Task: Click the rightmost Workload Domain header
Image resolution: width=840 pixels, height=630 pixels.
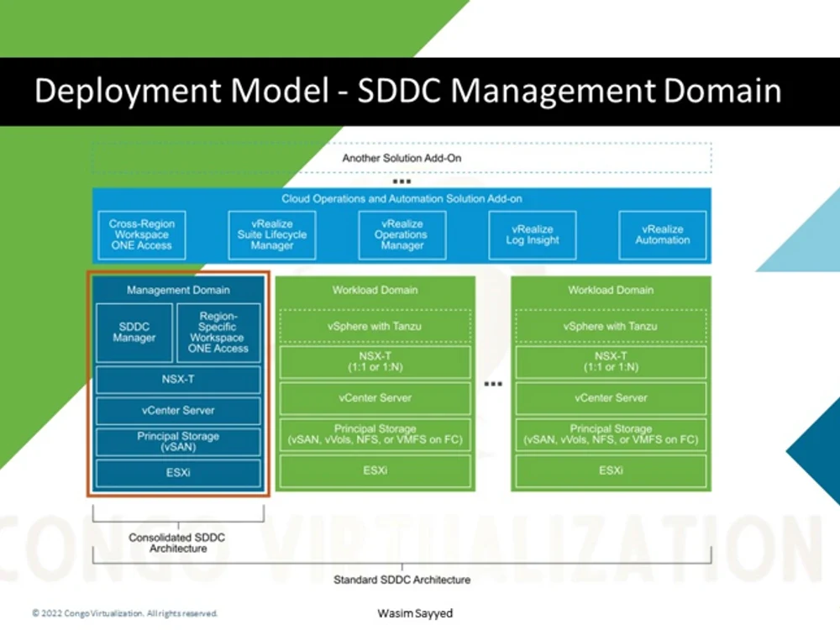Action: pyautogui.click(x=611, y=290)
